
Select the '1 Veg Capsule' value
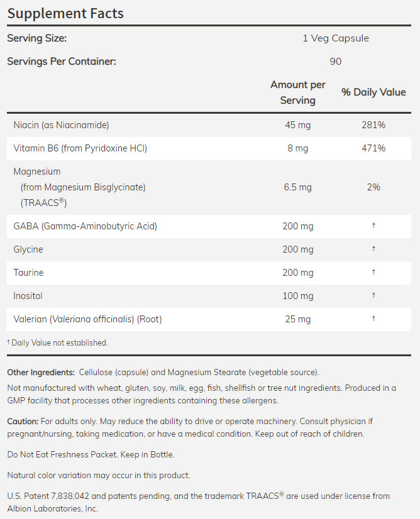(335, 38)
